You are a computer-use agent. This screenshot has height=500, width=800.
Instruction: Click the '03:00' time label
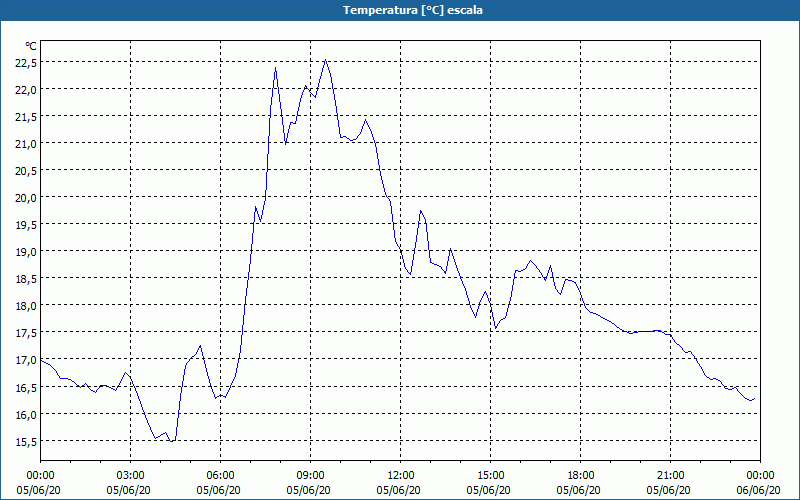131,476
